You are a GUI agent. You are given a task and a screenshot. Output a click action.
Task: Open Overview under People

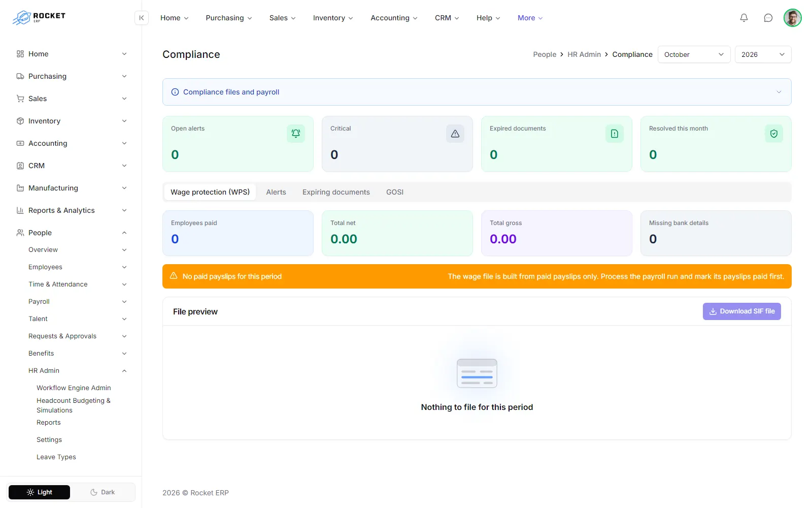77,250
